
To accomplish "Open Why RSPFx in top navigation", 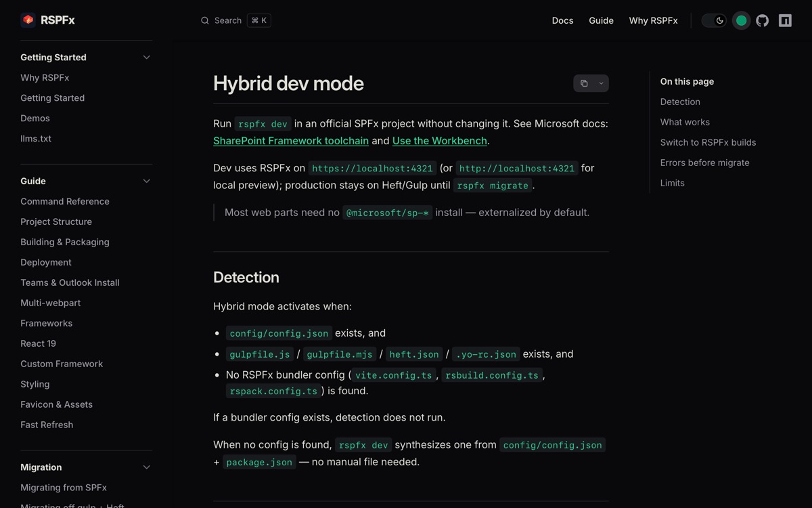I will click(x=653, y=20).
